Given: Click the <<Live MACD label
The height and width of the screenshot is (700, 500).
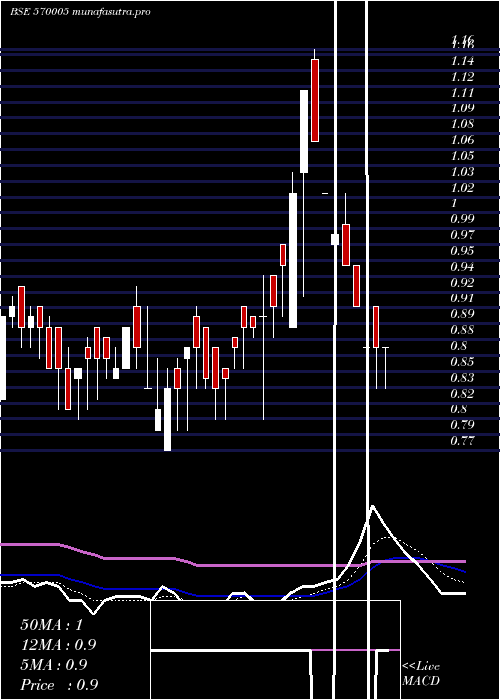Looking at the screenshot, I should pos(421,673).
